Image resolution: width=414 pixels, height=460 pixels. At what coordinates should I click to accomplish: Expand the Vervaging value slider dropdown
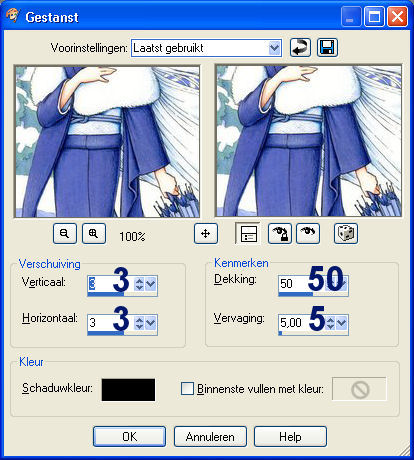342,323
